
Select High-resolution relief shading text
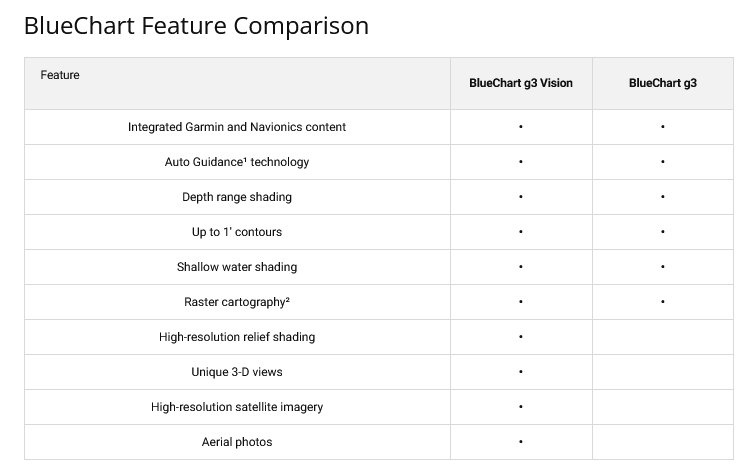coord(237,337)
